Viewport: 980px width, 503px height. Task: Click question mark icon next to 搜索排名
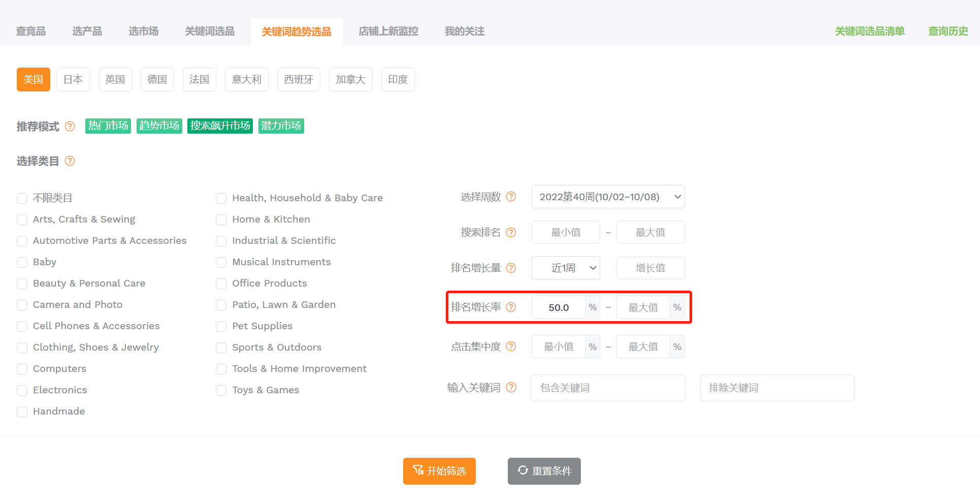(x=511, y=232)
